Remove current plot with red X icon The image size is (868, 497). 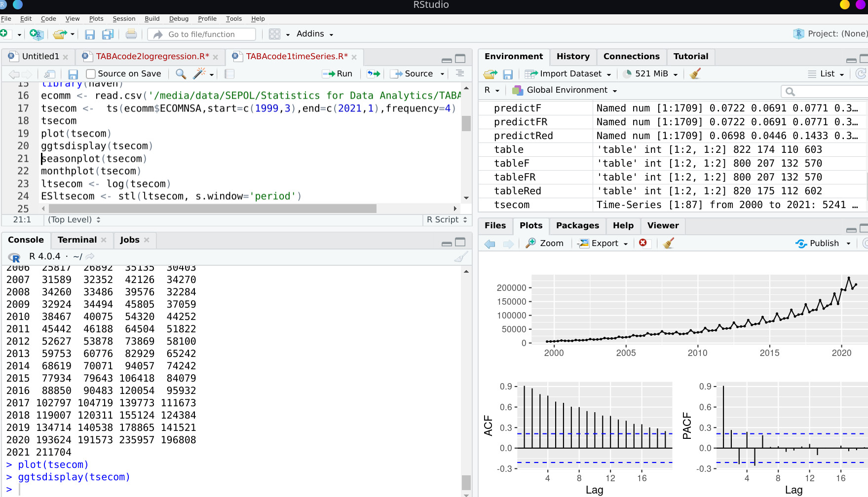(x=642, y=243)
